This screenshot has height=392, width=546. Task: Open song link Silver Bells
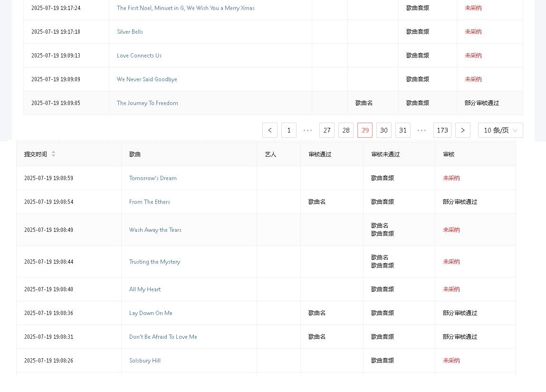pyautogui.click(x=130, y=32)
